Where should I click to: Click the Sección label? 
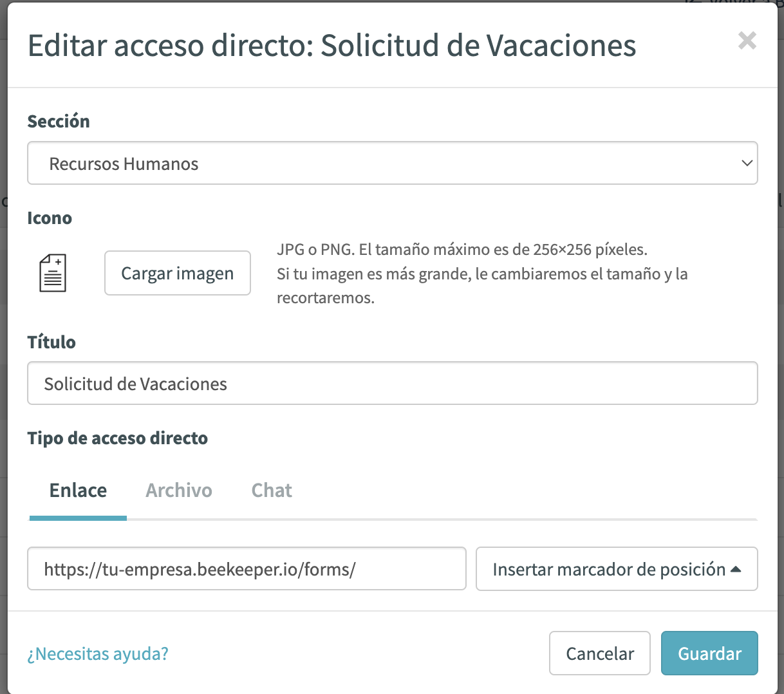59,121
